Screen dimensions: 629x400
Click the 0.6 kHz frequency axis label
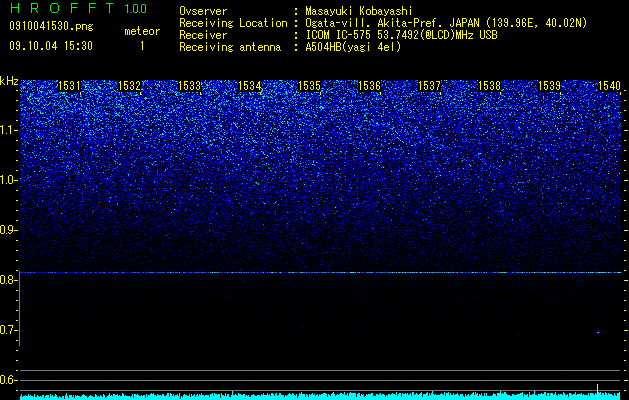(x=9, y=380)
